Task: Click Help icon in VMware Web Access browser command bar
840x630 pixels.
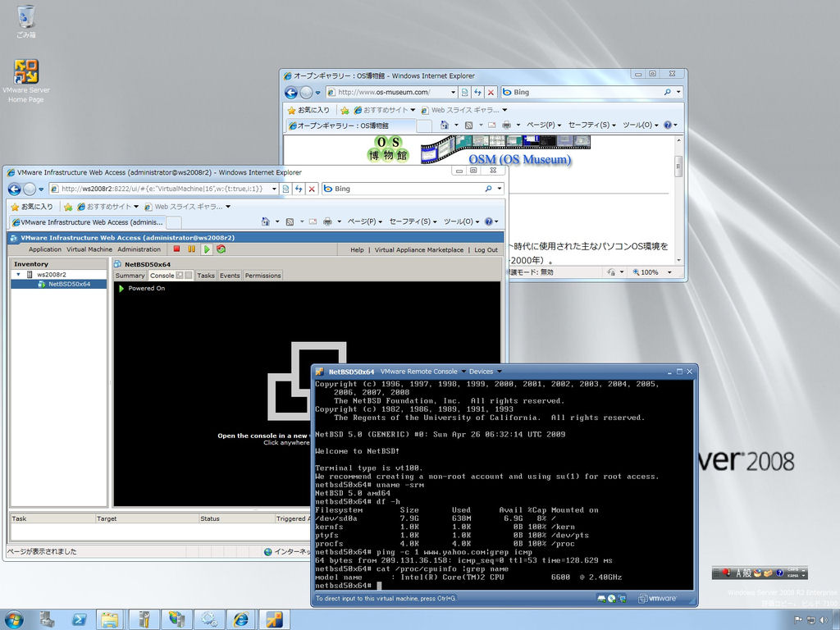Action: (x=489, y=221)
